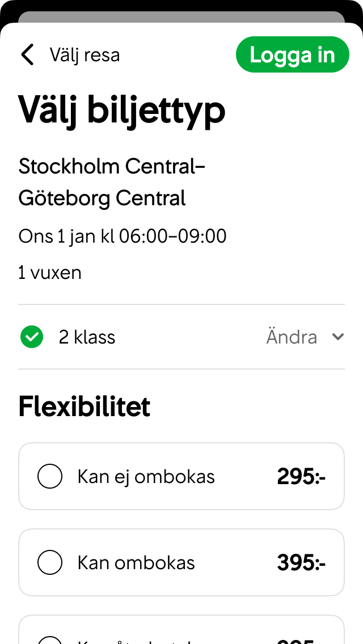The image size is (363, 644).
Task: Click the drag handle at the top
Action: coord(181,14)
